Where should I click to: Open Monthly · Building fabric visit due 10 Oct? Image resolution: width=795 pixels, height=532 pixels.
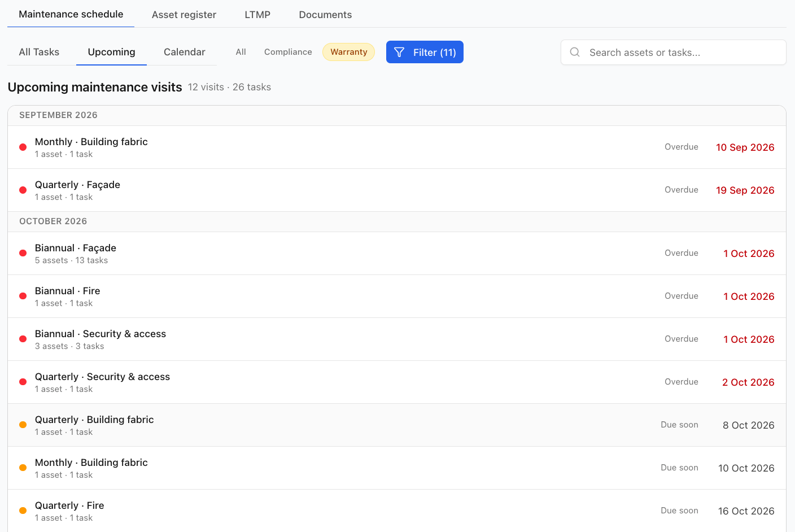(x=397, y=468)
